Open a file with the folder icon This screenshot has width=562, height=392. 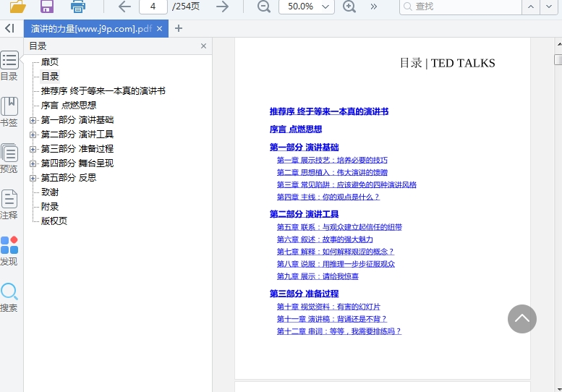[18, 7]
